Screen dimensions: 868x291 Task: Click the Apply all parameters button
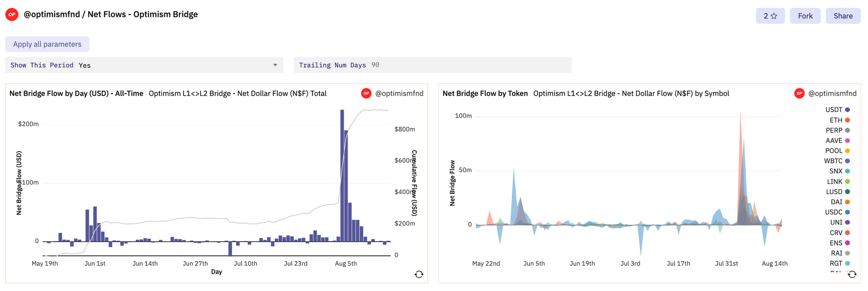tap(47, 44)
